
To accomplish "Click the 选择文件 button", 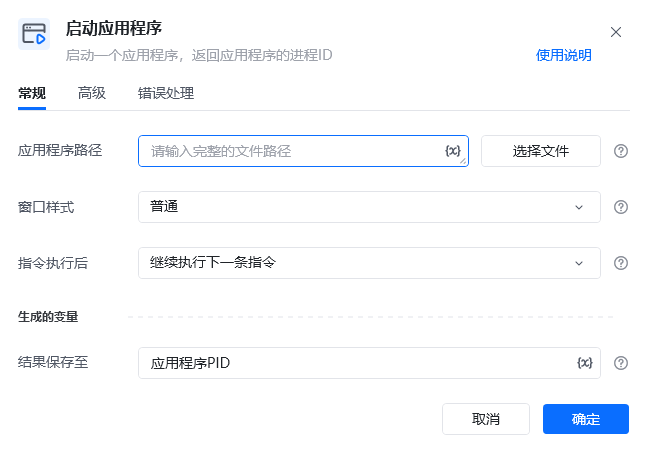I will (x=541, y=151).
